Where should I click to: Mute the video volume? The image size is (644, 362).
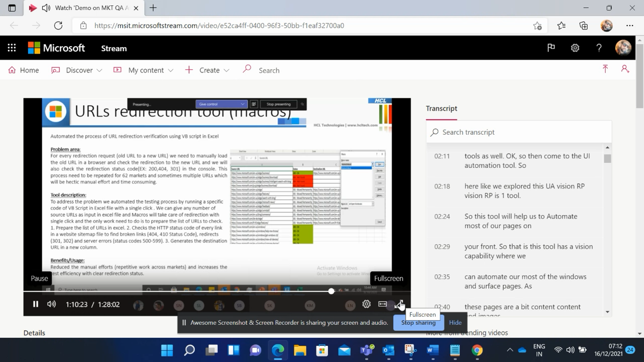(51, 304)
